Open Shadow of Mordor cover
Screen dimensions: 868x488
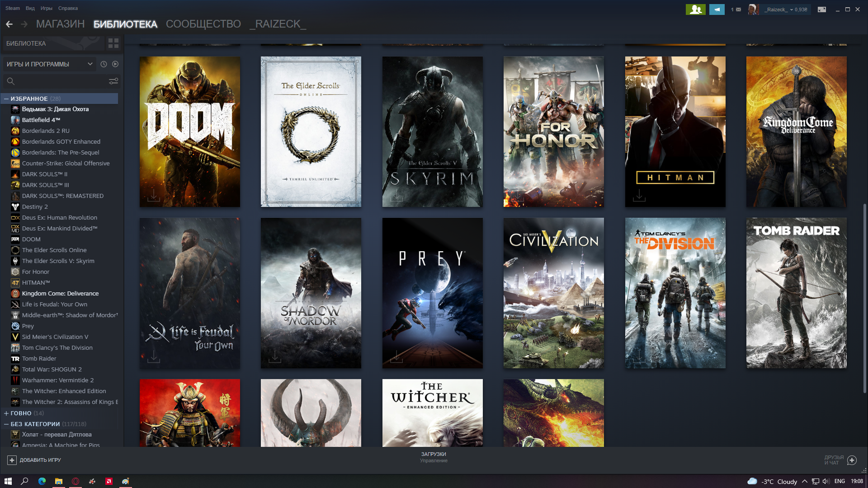pos(311,293)
